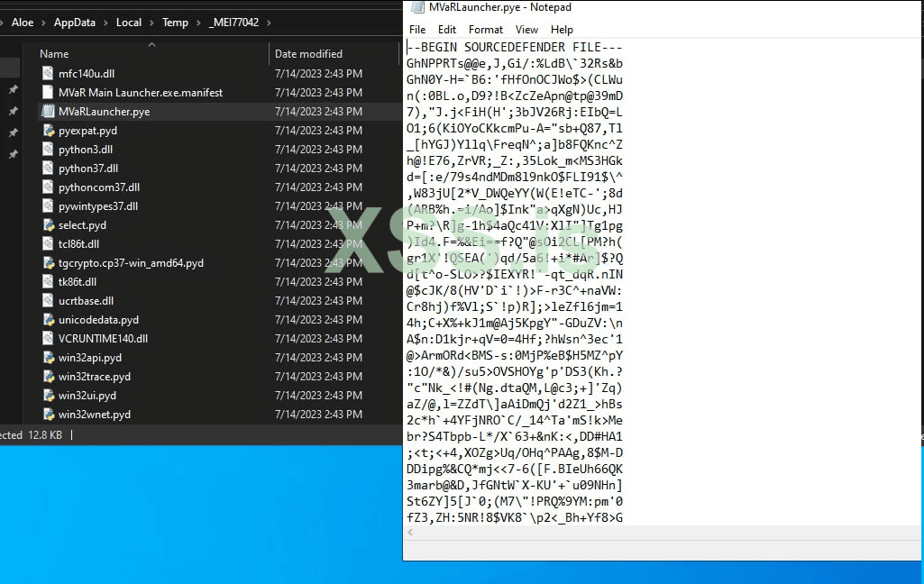Click the win32ui.pyd file icon
The image size is (924, 584).
pos(49,395)
